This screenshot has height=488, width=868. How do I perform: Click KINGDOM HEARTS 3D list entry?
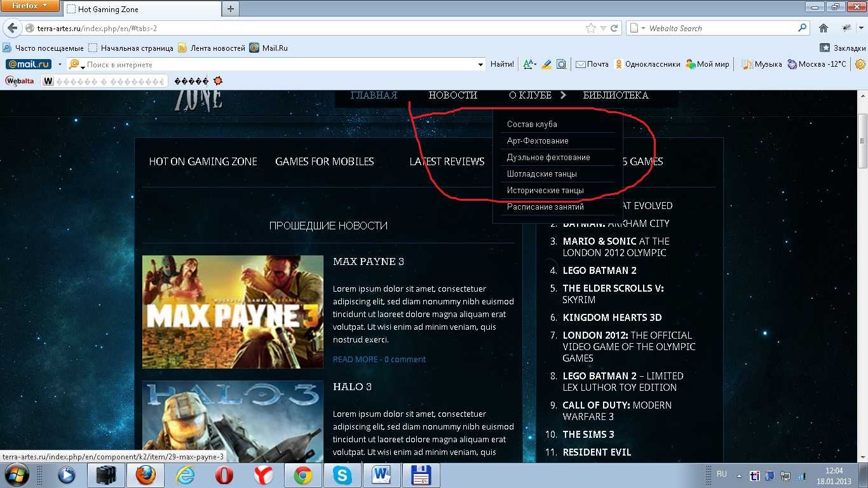612,318
